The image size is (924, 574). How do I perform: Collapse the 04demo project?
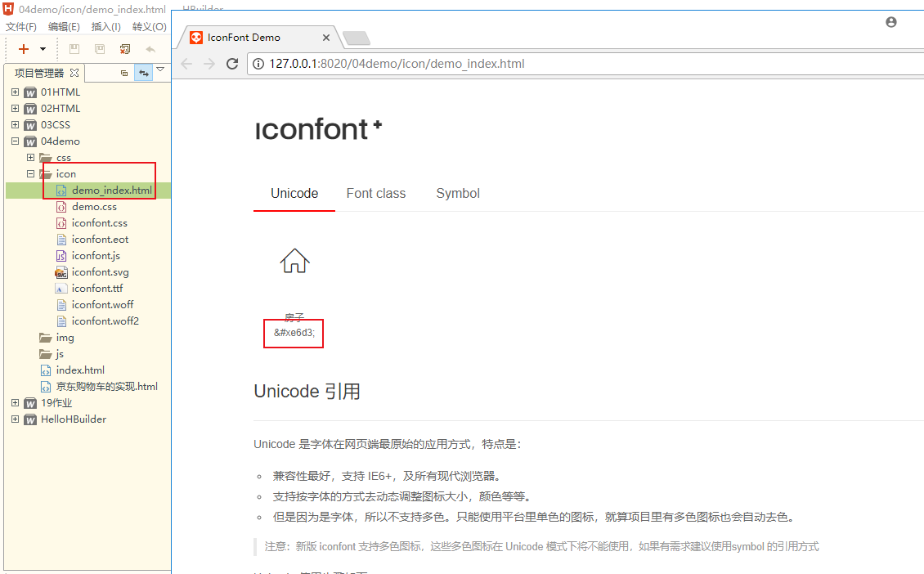tap(16, 141)
